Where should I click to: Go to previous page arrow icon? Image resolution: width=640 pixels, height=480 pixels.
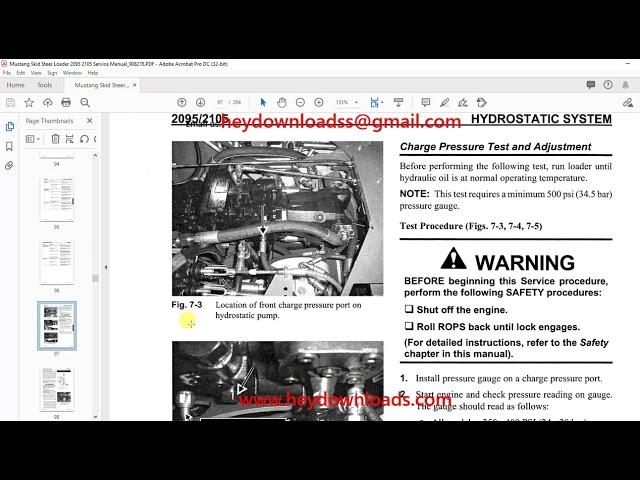click(x=182, y=102)
